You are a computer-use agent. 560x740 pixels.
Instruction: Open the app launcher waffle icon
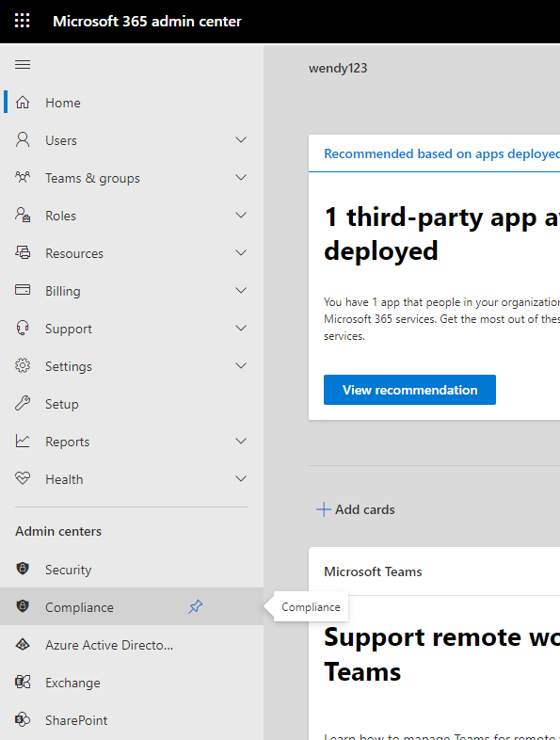click(23, 21)
